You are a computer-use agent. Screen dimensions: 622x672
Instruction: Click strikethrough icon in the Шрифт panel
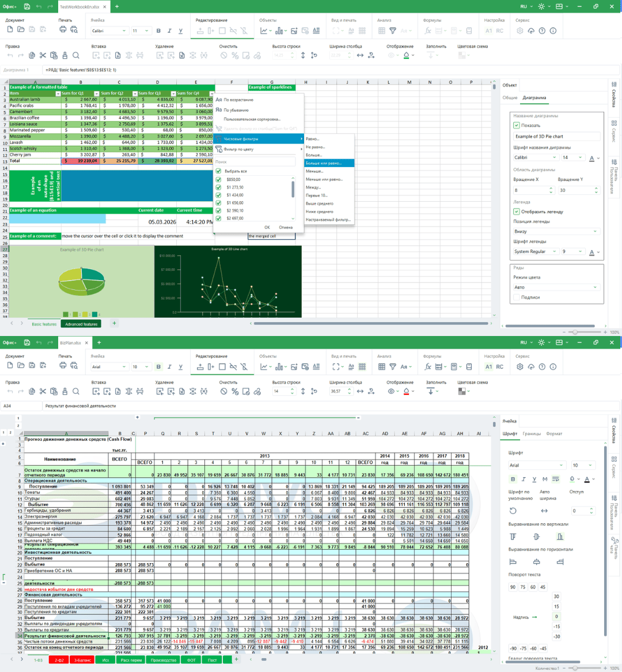(x=545, y=479)
